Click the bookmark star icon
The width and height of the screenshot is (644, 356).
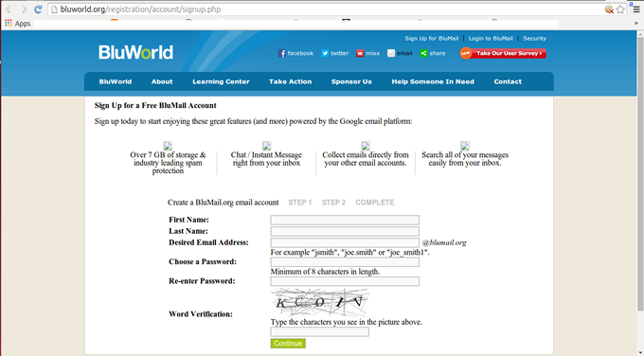(620, 9)
